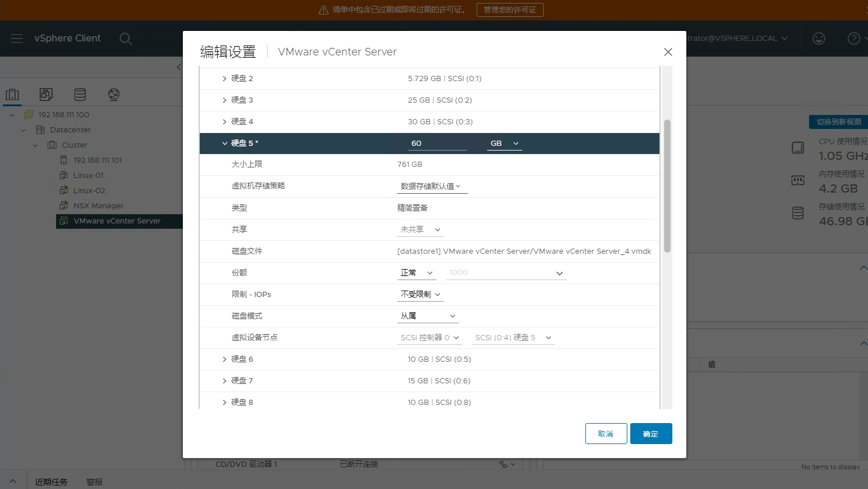Open the help question mark icon
Viewport: 868px width, 489px height.
tap(853, 39)
